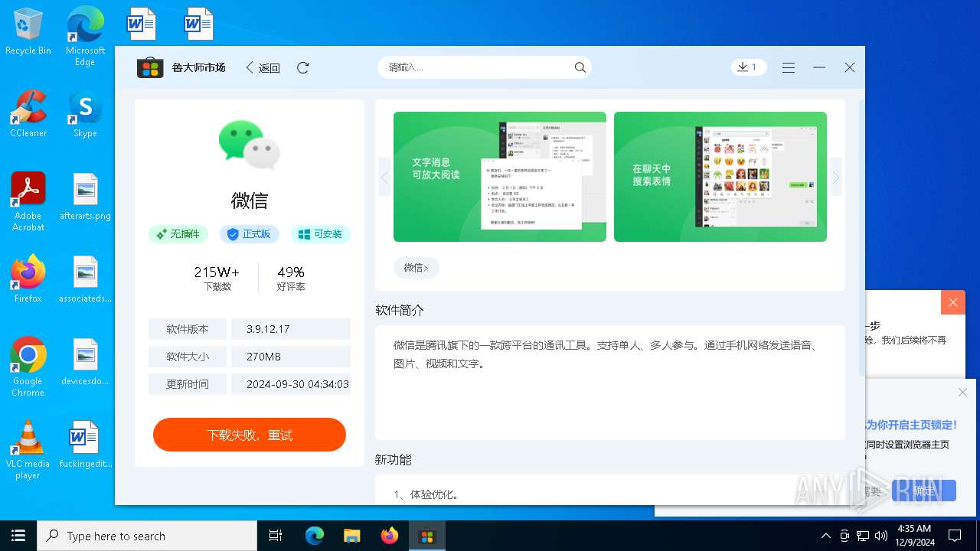Viewport: 980px width, 551px height.
Task: Open the hamburger menu in title bar
Action: point(789,67)
